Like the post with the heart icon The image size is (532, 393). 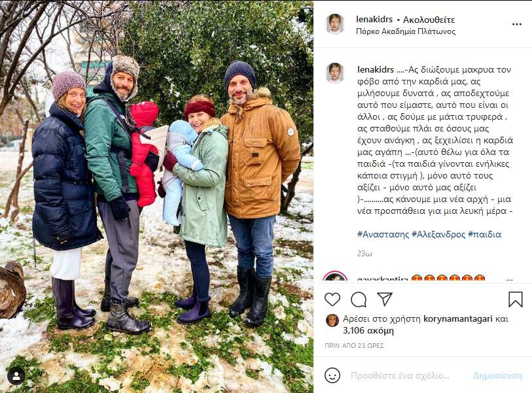(332, 299)
